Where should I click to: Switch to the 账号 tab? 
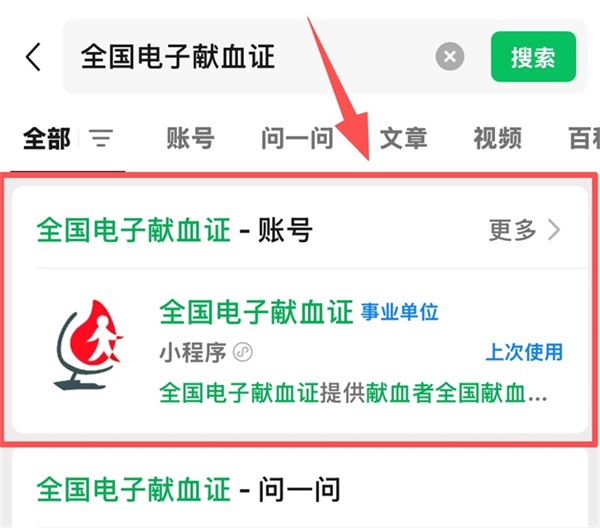click(x=190, y=138)
